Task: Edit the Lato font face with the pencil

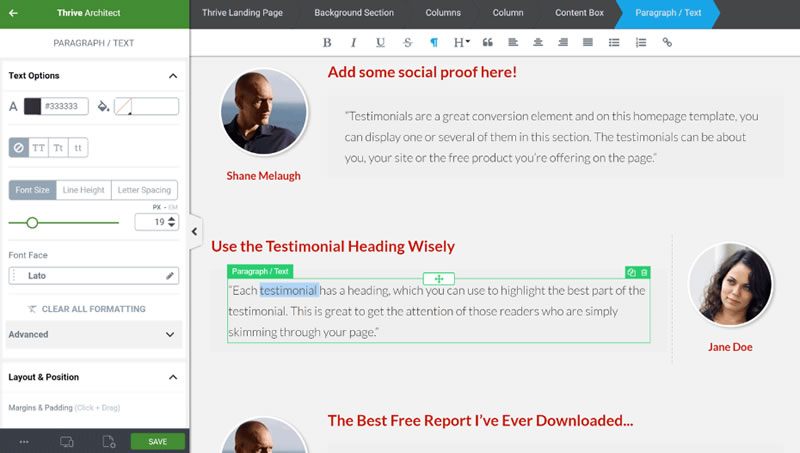Action: [170, 275]
